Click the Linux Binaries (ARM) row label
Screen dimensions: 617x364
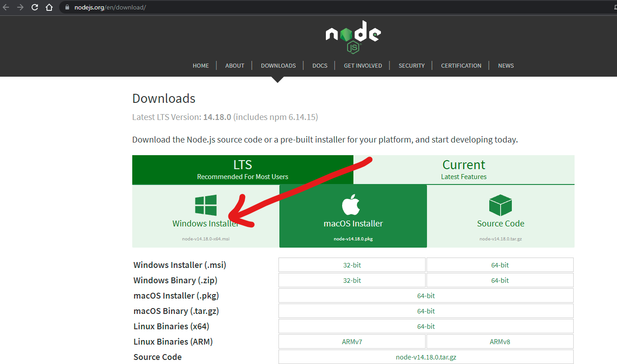173,342
